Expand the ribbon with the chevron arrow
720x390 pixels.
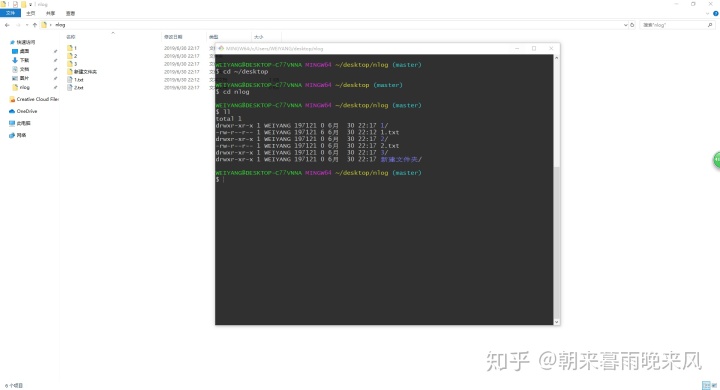(x=708, y=13)
